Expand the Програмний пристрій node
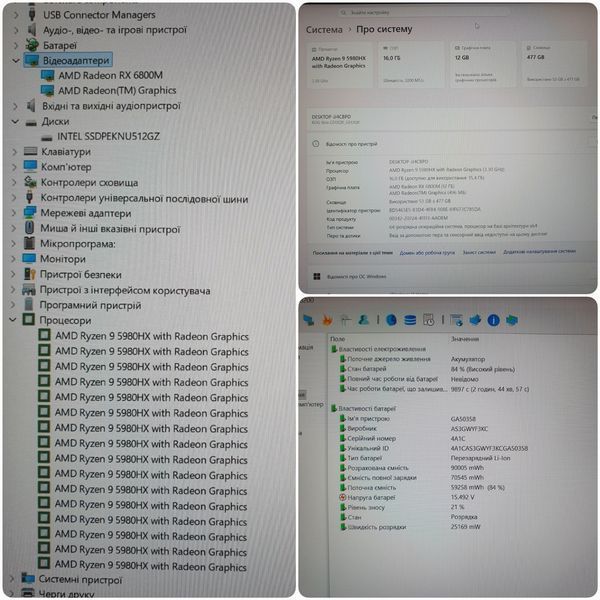Image resolution: width=600 pixels, height=600 pixels. point(13,305)
